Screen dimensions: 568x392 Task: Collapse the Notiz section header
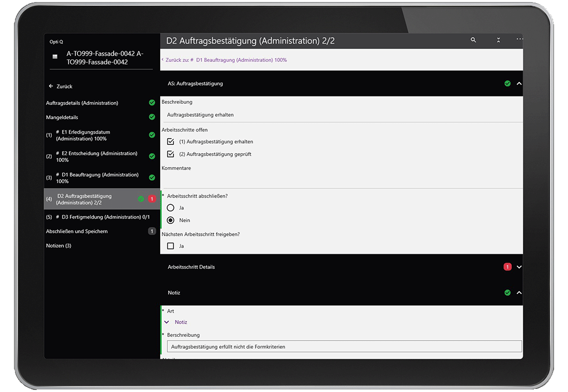tap(519, 293)
